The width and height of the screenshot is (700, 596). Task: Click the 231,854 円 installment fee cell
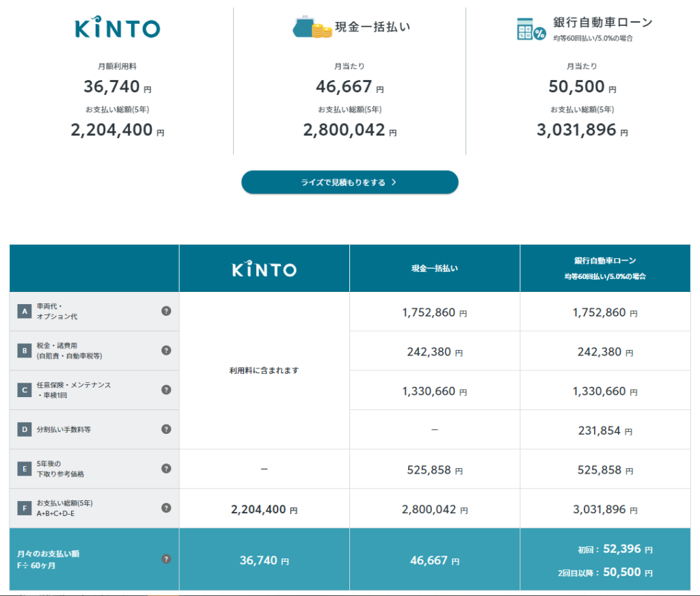605,431
